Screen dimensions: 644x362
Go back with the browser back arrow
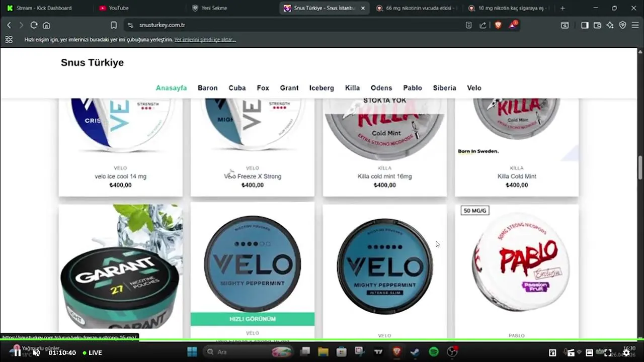tap(9, 25)
